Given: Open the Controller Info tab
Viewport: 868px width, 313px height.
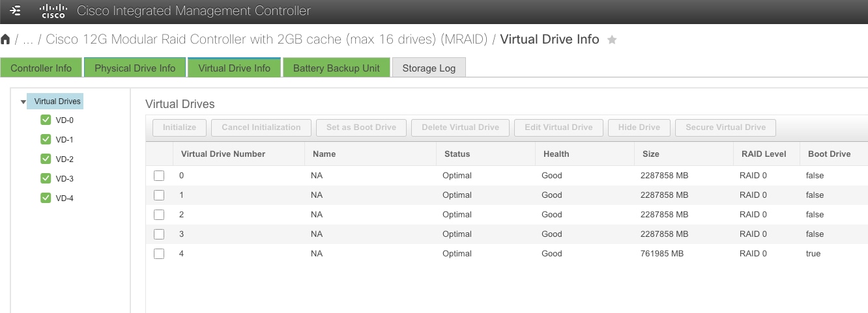Looking at the screenshot, I should (41, 68).
